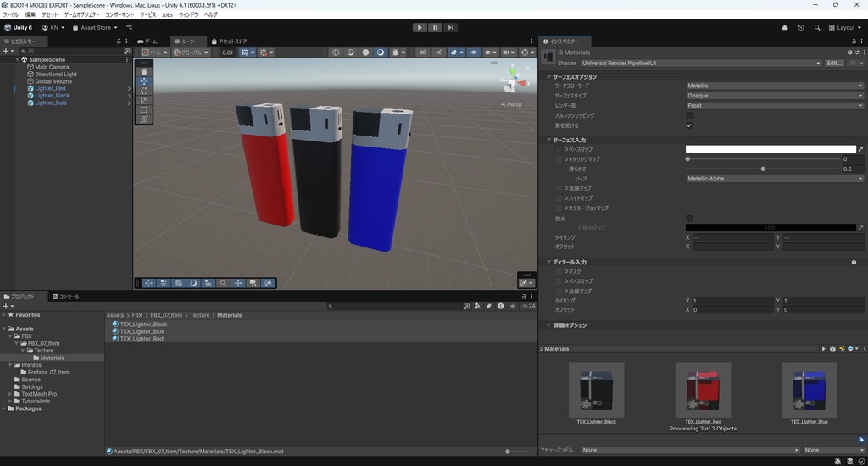Switch to the コンソール tab
Screen dimensions: 868x466
click(x=66, y=297)
